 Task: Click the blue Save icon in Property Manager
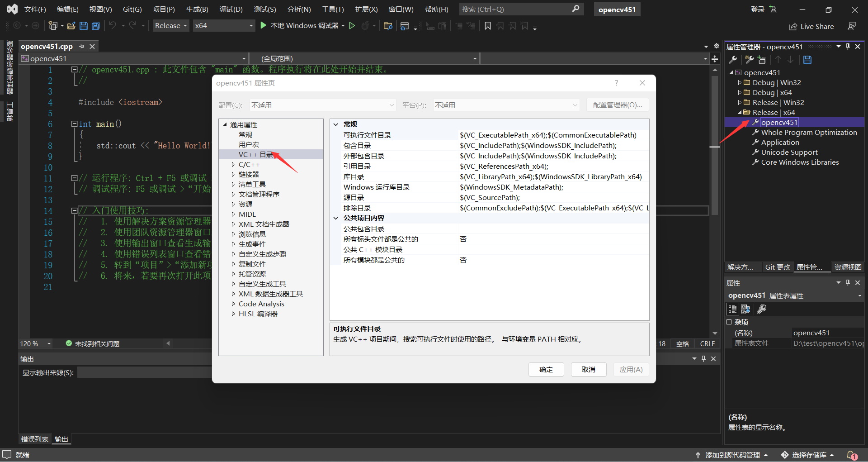807,59
